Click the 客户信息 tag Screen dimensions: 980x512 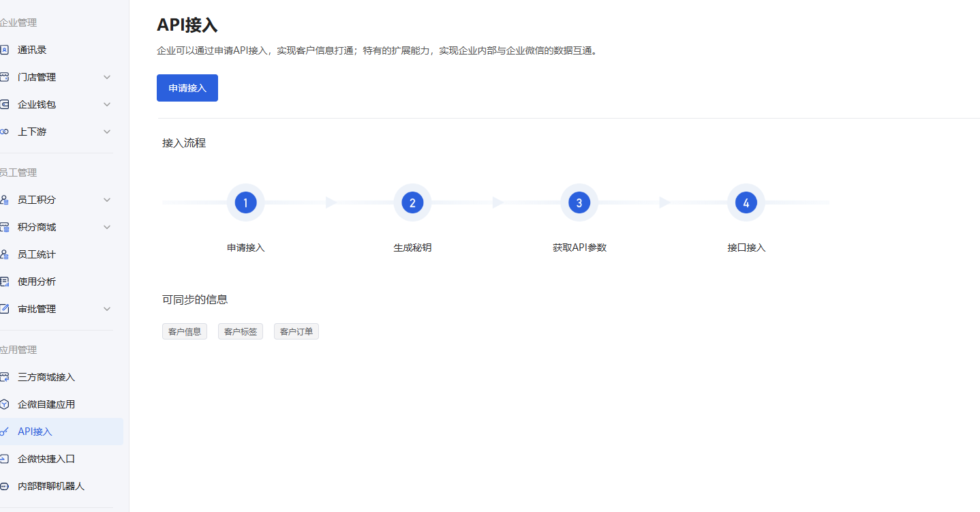point(185,332)
